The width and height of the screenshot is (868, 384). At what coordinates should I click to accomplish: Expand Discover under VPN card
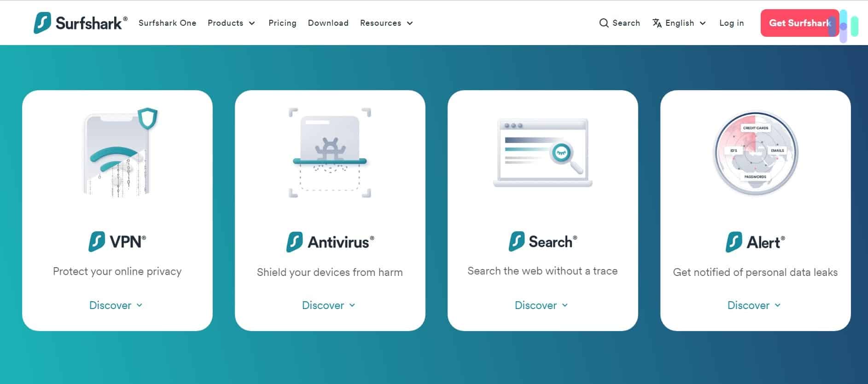click(116, 305)
